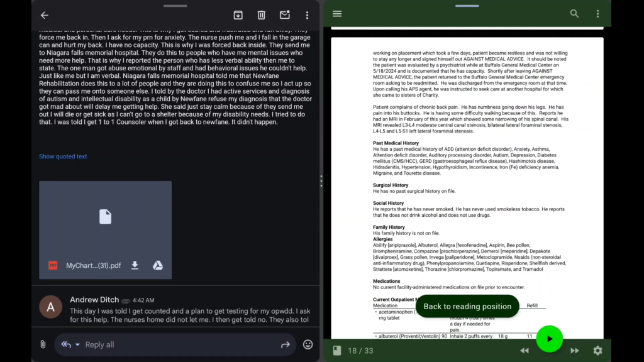Focus the Reply all text field
This screenshot has width=644, height=362.
coord(175,344)
